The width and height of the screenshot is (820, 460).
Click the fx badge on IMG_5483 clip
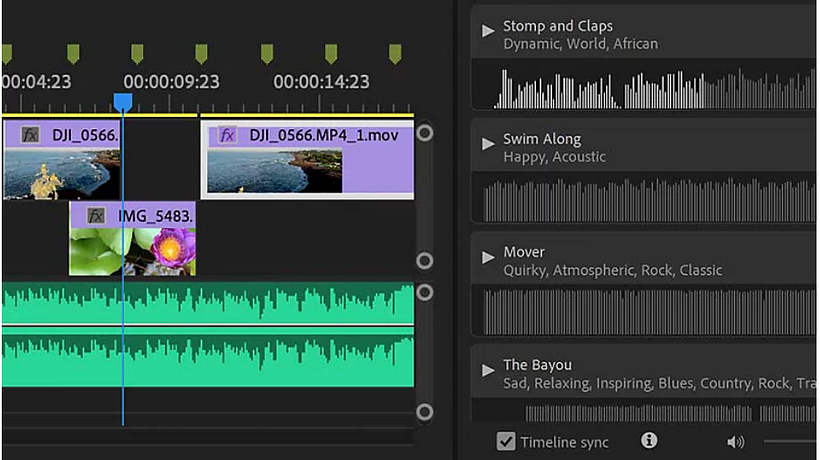pos(96,215)
